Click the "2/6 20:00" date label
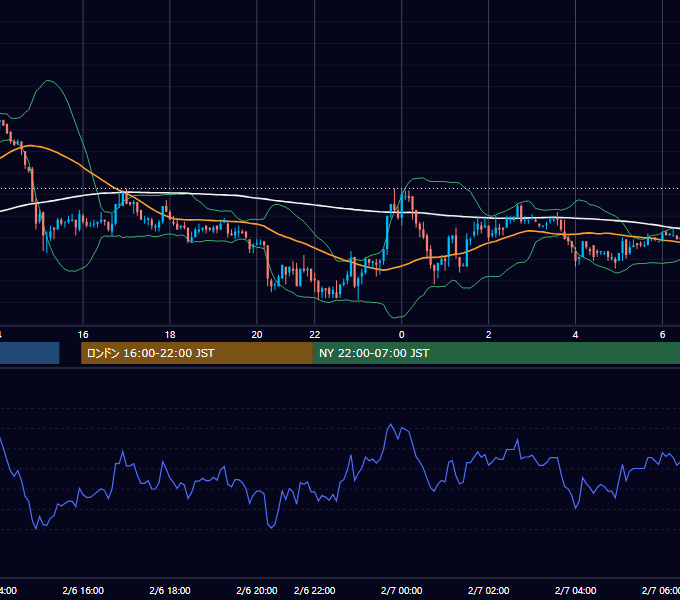Screen dimensions: 680x600 [257, 590]
